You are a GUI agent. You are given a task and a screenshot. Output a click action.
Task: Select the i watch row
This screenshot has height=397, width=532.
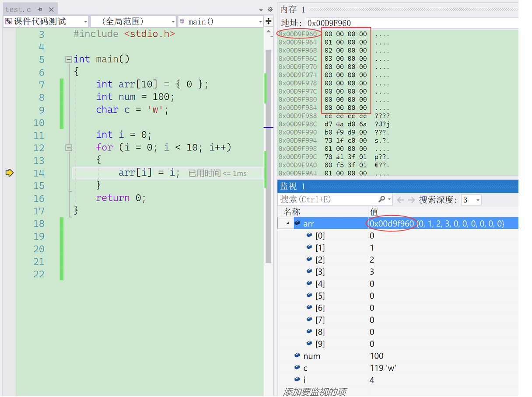[398, 380]
